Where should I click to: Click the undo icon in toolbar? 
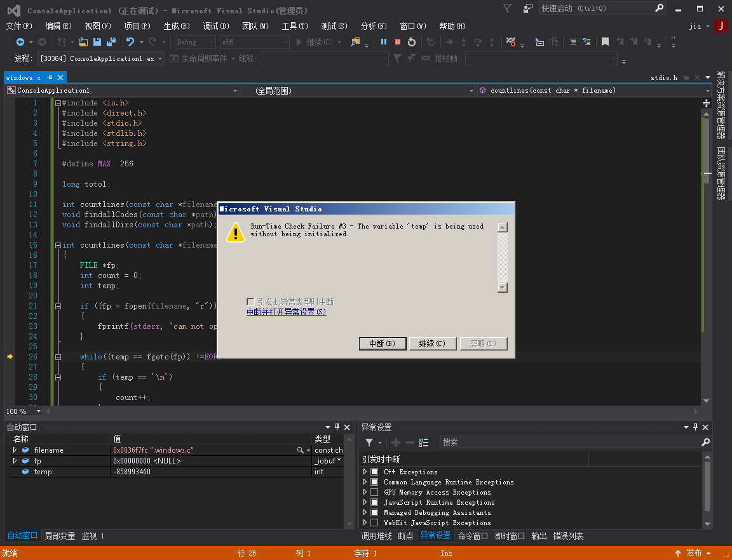coord(130,42)
